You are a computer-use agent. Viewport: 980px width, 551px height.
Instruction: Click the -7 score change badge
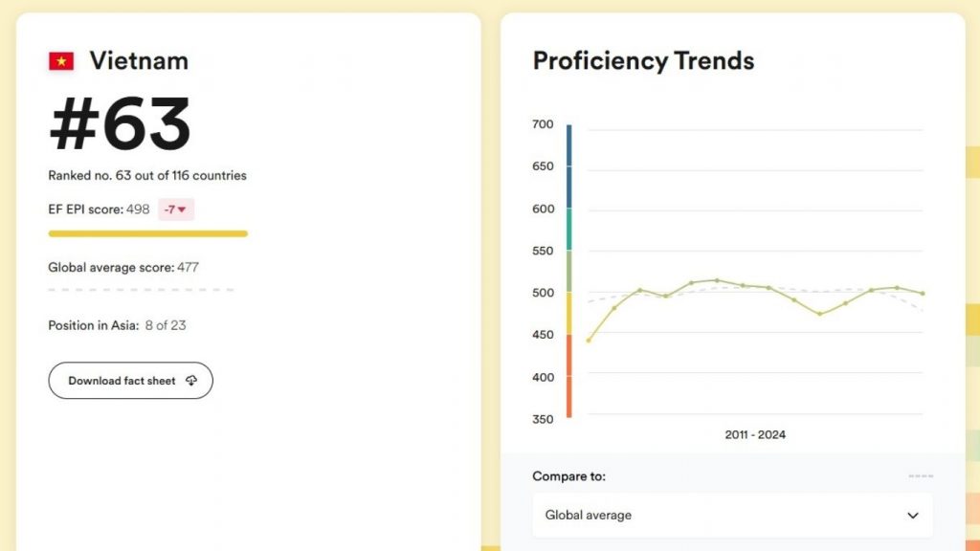click(175, 209)
